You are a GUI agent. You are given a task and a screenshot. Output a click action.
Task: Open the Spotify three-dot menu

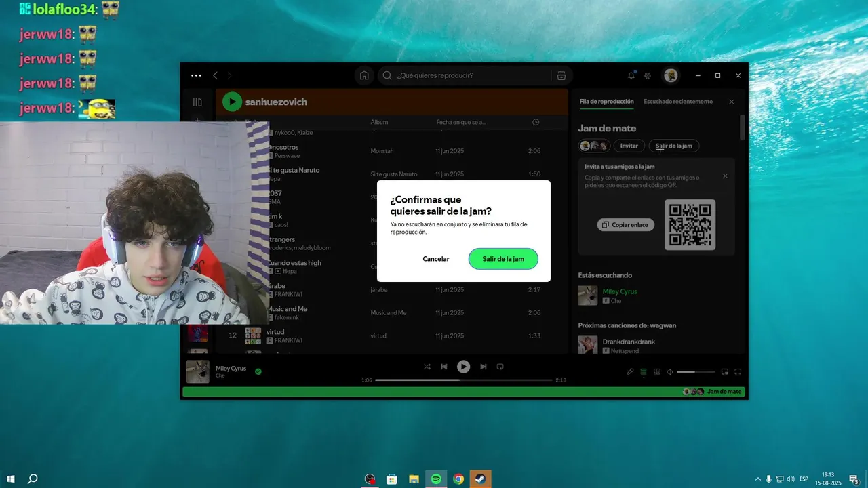196,75
